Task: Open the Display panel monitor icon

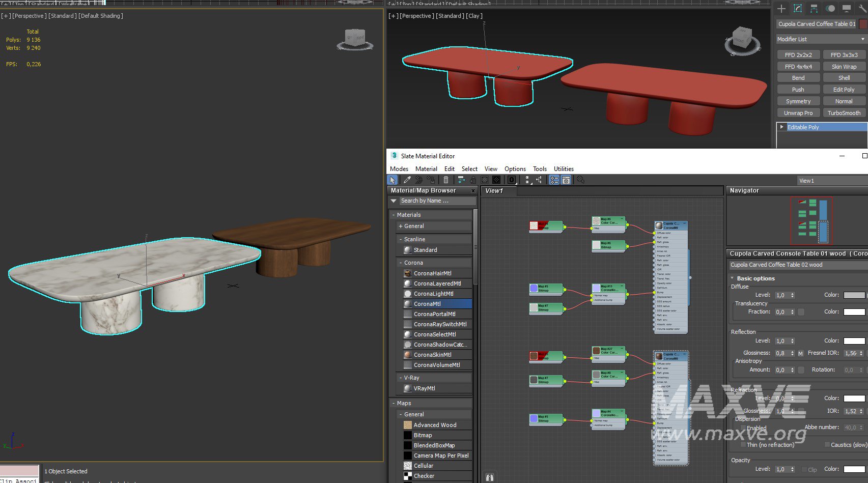Action: point(846,8)
